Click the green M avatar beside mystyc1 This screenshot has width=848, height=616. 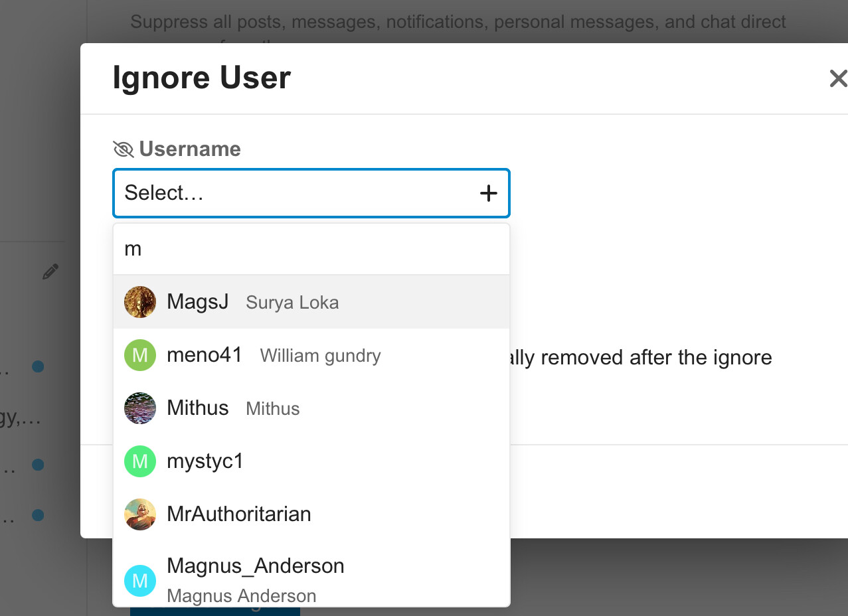coord(140,461)
